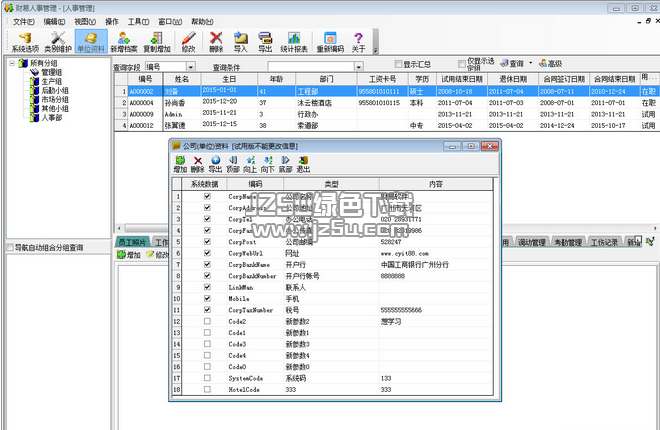Open 系统选项 from the main toolbar
This screenshot has height=430, width=660.
click(x=25, y=42)
